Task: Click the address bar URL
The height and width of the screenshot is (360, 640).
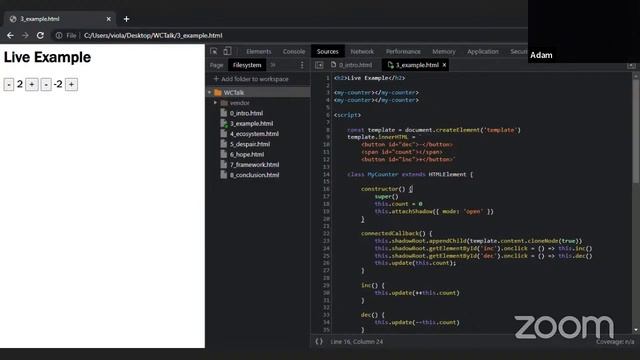Action: [153, 36]
